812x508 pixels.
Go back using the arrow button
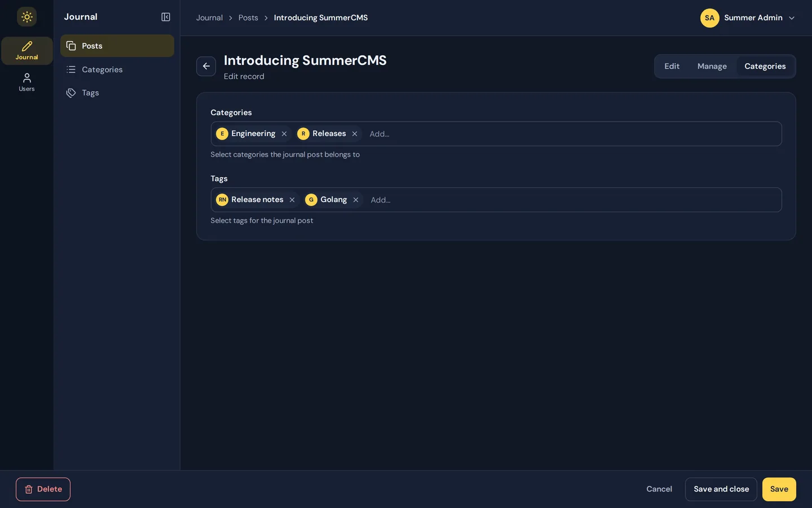point(206,66)
